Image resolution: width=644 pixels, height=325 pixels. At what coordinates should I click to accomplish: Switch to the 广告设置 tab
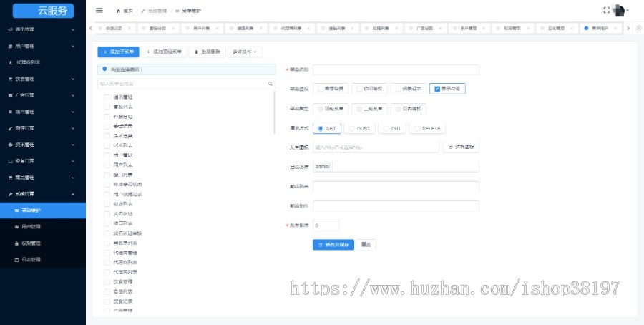424,29
